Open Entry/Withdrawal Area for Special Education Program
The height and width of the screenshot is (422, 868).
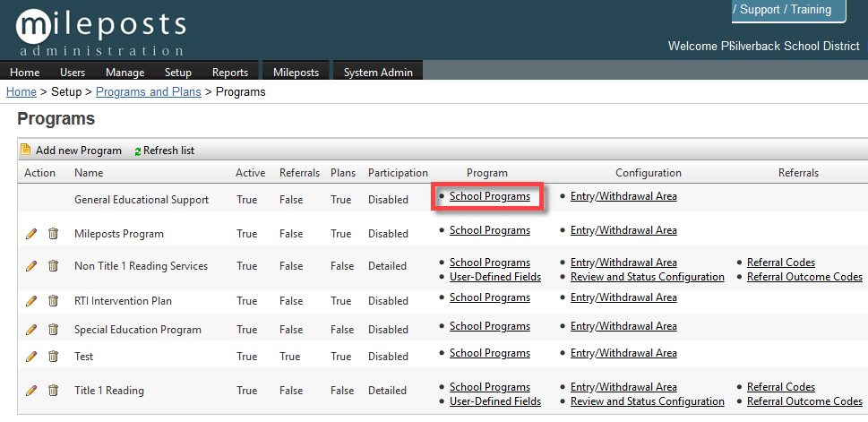coord(623,326)
